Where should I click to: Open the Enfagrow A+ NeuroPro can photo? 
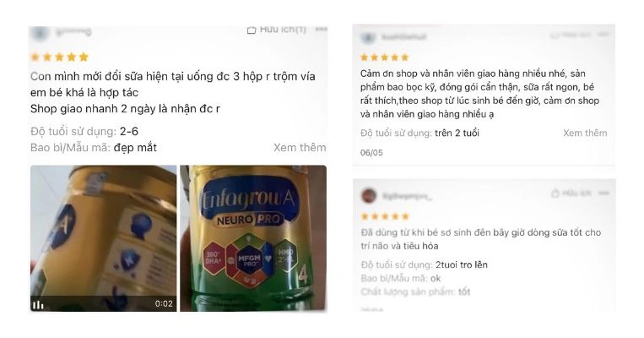pos(253,238)
